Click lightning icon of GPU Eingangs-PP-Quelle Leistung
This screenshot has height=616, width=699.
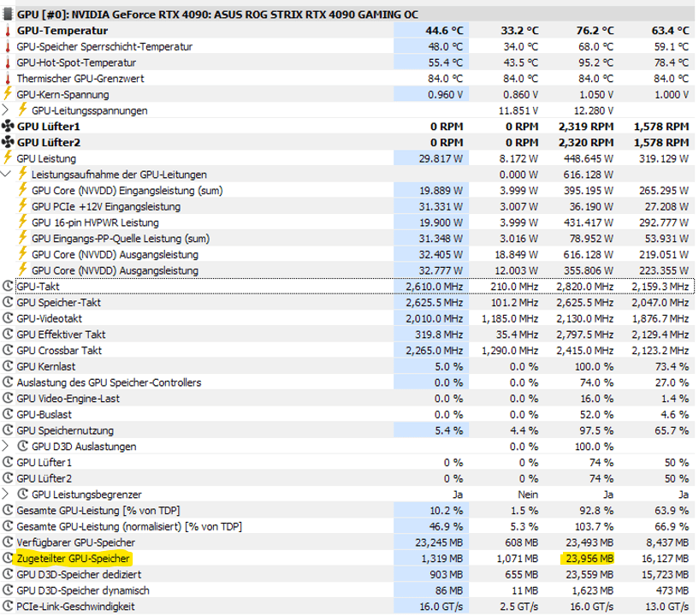[23, 238]
